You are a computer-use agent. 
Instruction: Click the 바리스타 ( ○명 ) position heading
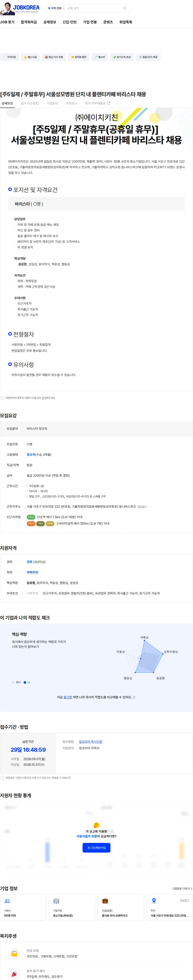tap(29, 204)
